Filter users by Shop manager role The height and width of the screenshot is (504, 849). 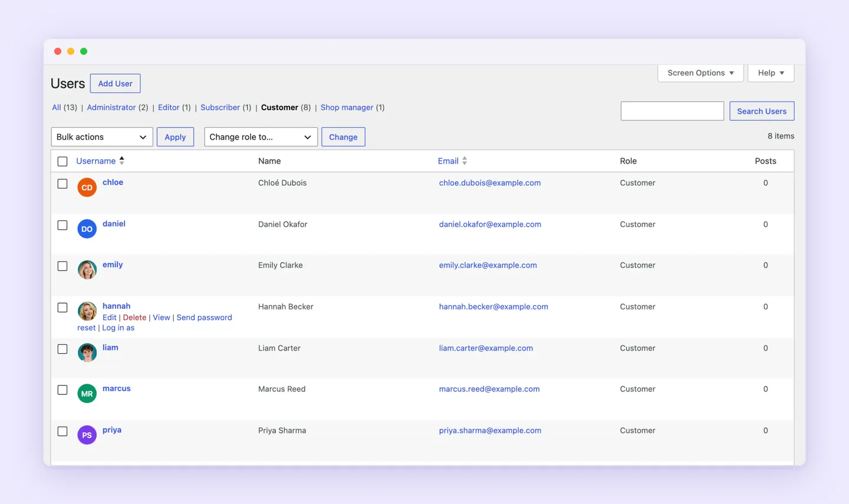(x=347, y=107)
